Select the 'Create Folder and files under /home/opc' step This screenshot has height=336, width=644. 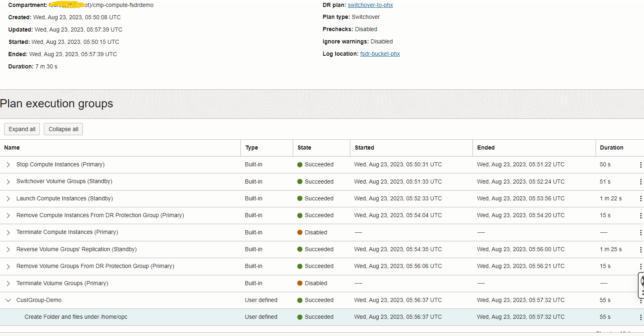coord(76,317)
